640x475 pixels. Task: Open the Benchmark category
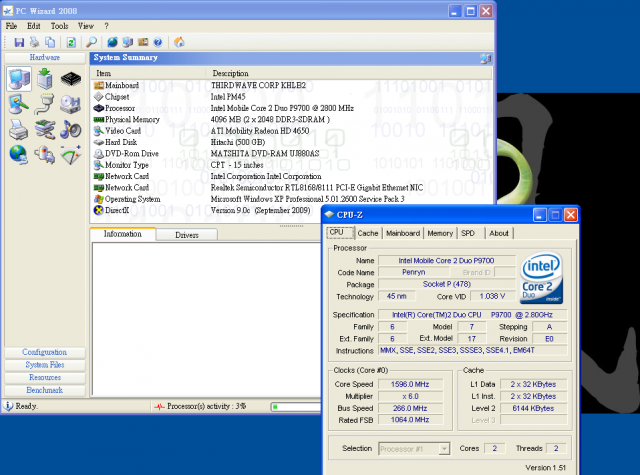45,390
